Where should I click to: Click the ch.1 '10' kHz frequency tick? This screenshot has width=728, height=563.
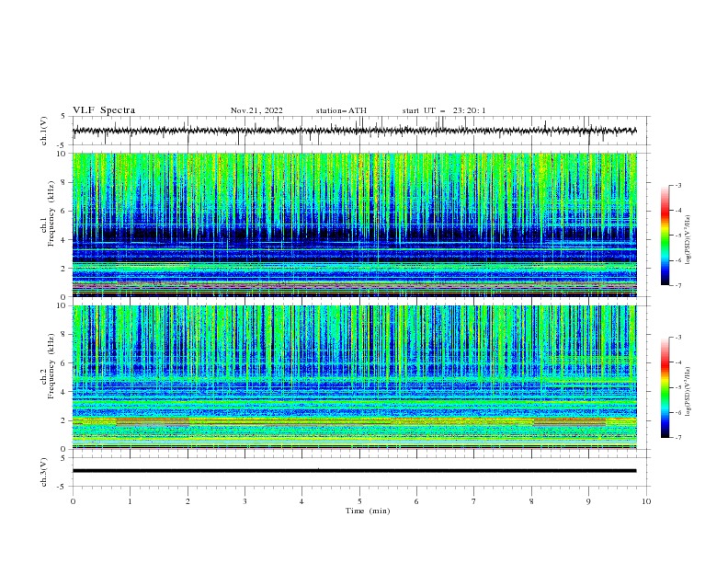tap(62, 154)
